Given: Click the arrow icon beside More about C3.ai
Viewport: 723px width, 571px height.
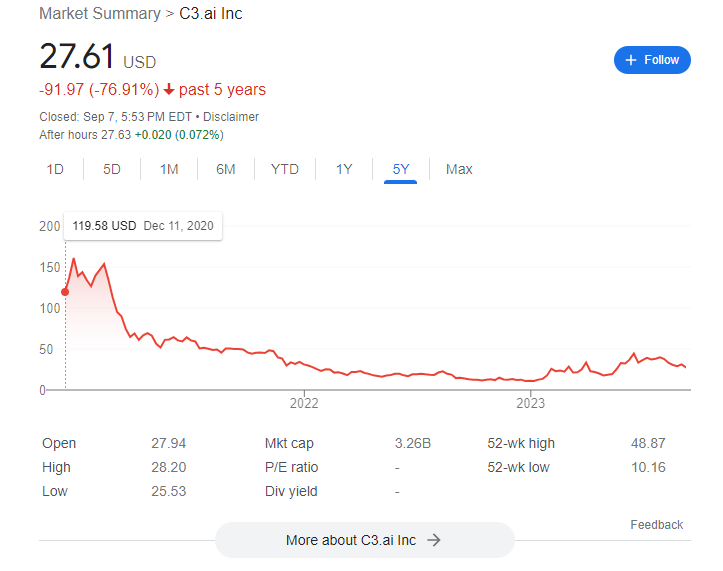Looking at the screenshot, I should [433, 540].
